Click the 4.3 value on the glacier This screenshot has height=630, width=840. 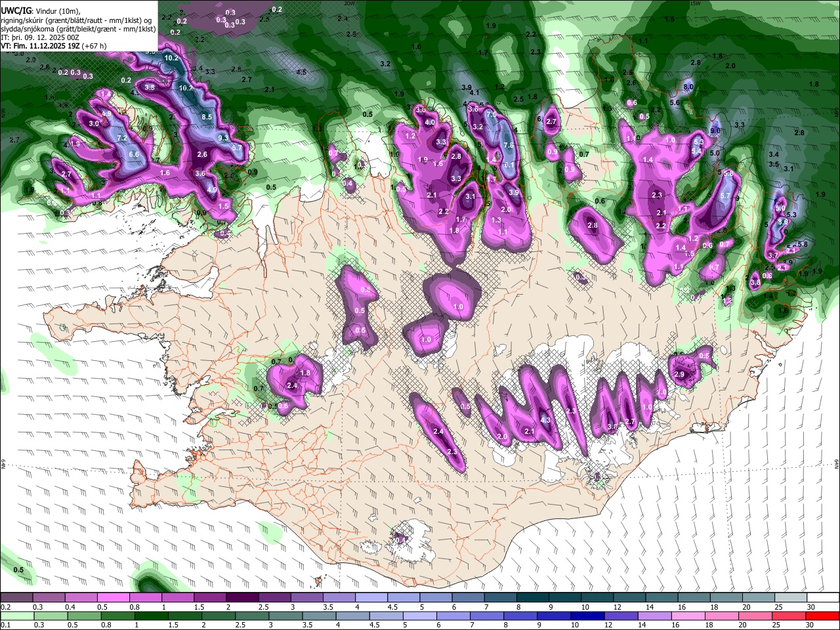[545, 420]
